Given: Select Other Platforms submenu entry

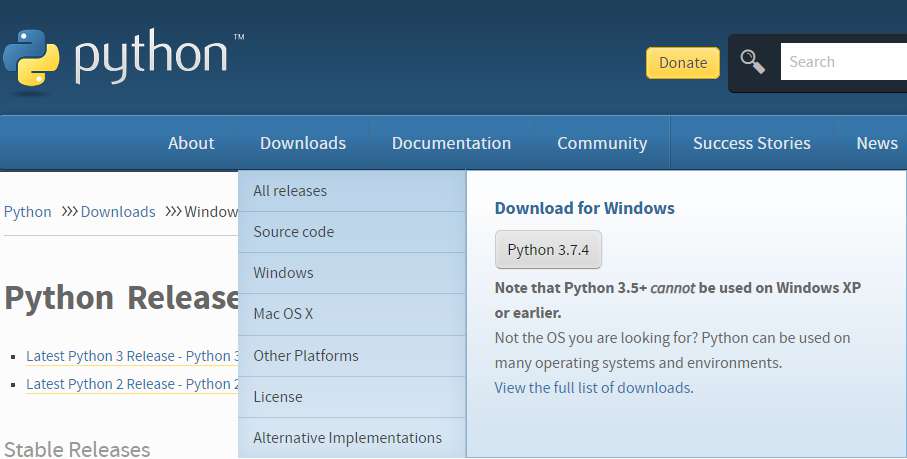Looking at the screenshot, I should (x=352, y=356).
